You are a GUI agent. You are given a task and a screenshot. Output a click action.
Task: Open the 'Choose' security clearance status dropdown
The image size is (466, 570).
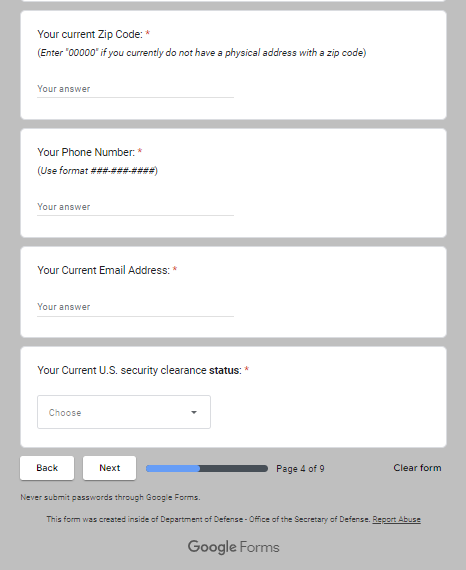click(x=124, y=412)
